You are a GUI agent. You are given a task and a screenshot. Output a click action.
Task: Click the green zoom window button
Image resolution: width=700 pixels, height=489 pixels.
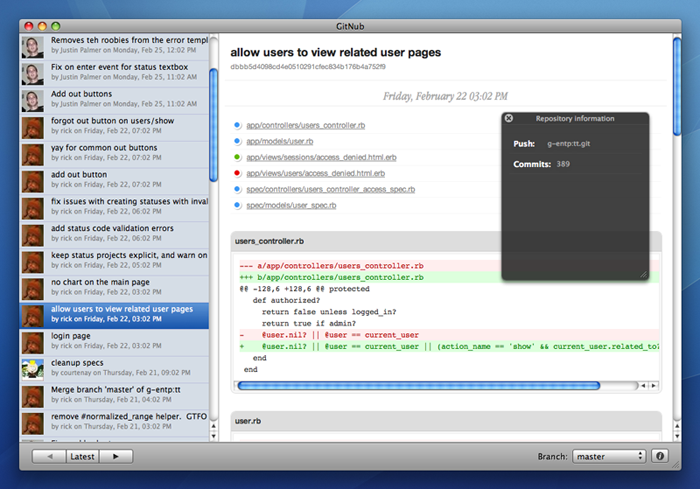click(55, 26)
